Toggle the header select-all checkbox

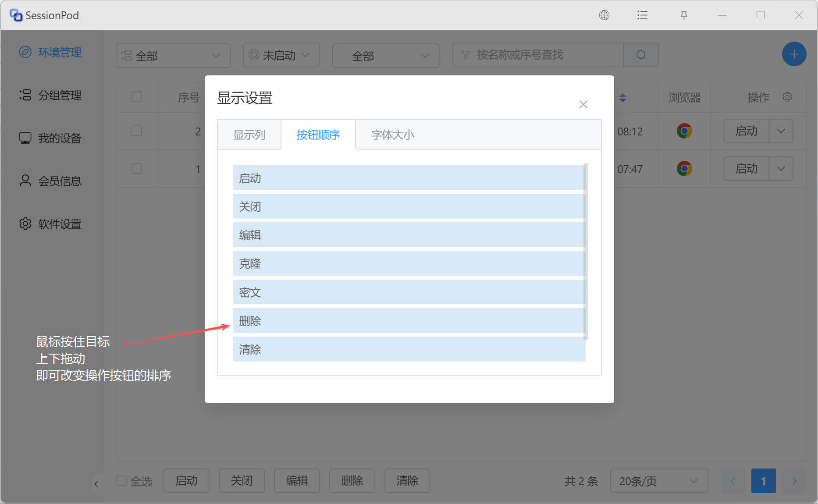pos(137,96)
